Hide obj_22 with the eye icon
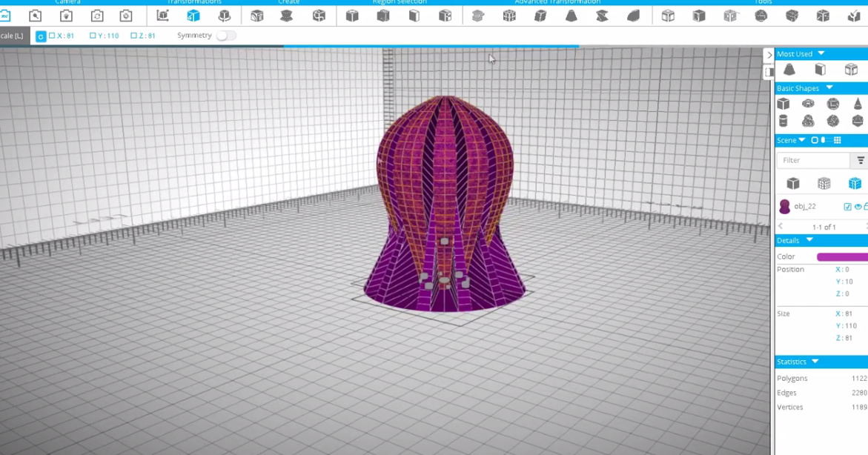 [x=858, y=207]
